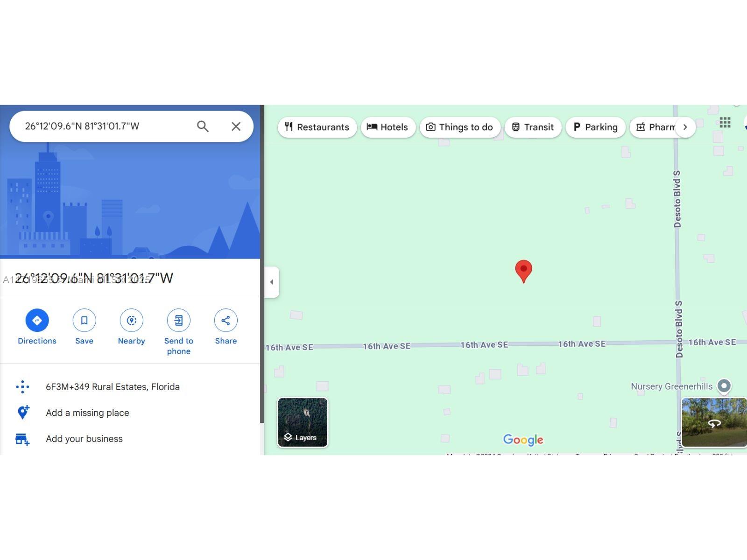Click Nursery Greenerhills label
This screenshot has width=747, height=560.
[x=671, y=386]
